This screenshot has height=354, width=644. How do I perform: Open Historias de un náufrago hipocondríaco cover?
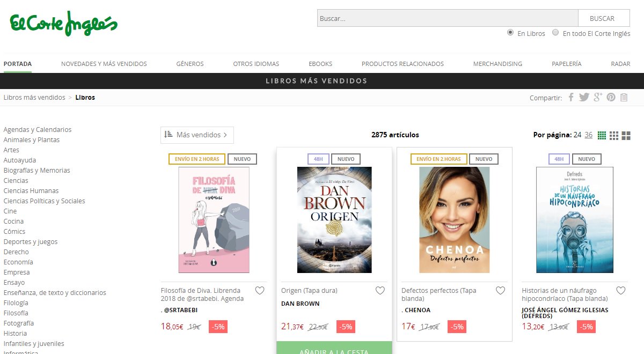tap(575, 220)
